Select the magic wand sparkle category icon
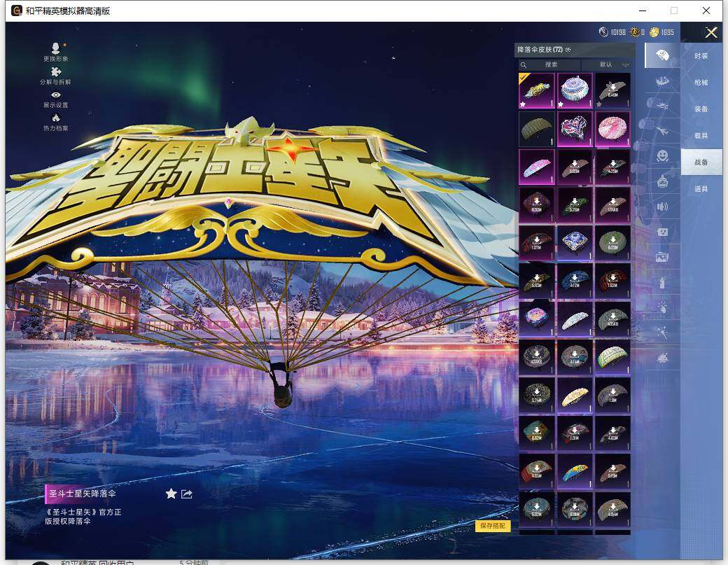Screen dimensions: 728x565 point(662,333)
